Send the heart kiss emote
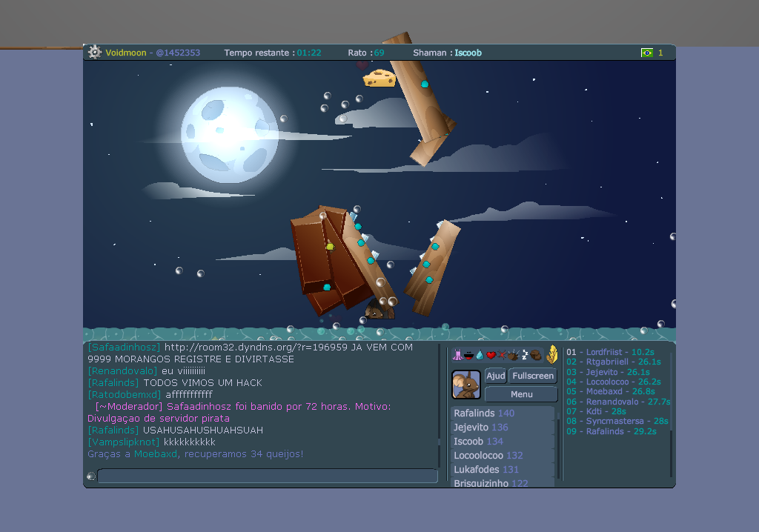 click(x=491, y=354)
